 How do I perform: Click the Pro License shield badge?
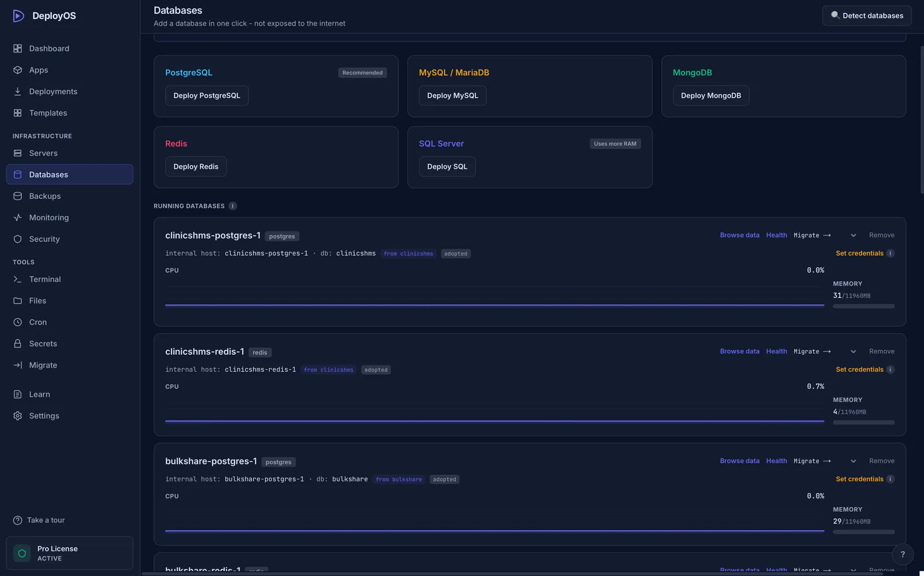click(22, 553)
